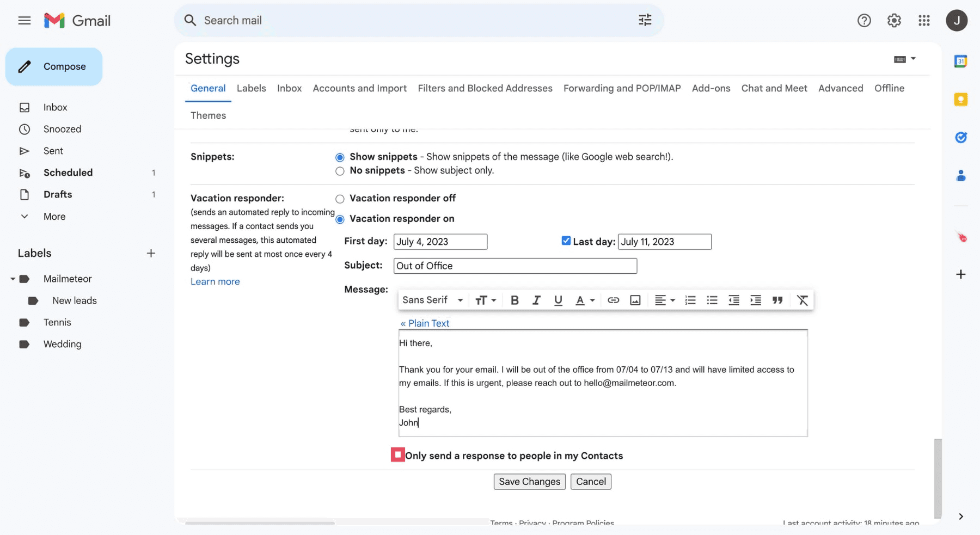Switch to Plain Text mode

click(425, 323)
